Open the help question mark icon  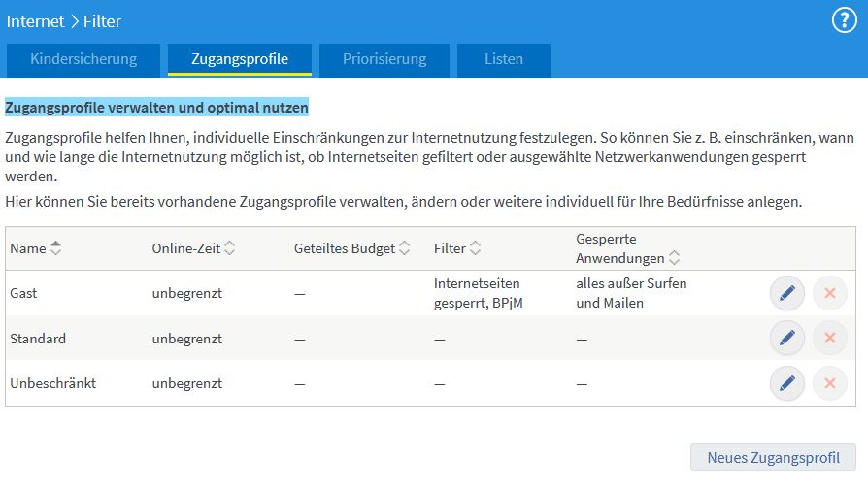844,21
